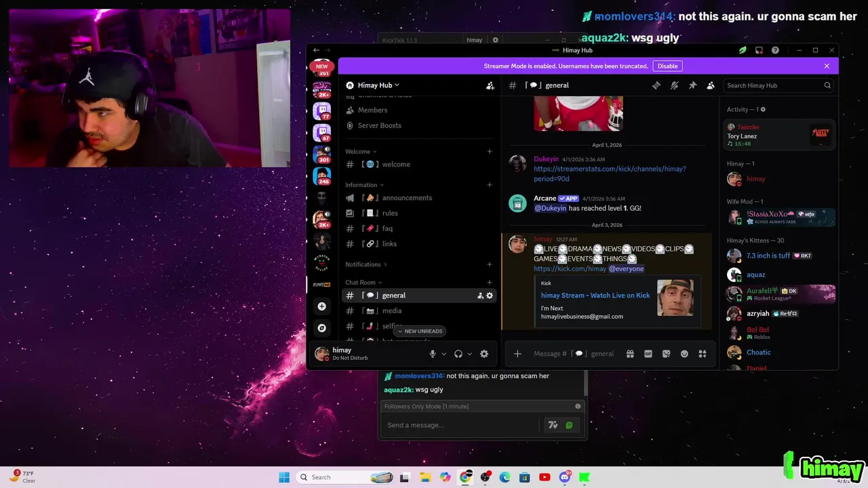868x488 pixels.
Task: Open Discover servers compass icon
Action: click(x=322, y=328)
